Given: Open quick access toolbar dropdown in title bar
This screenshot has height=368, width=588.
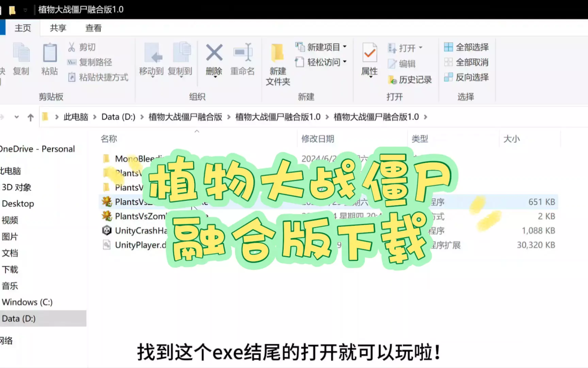Looking at the screenshot, I should (25, 10).
